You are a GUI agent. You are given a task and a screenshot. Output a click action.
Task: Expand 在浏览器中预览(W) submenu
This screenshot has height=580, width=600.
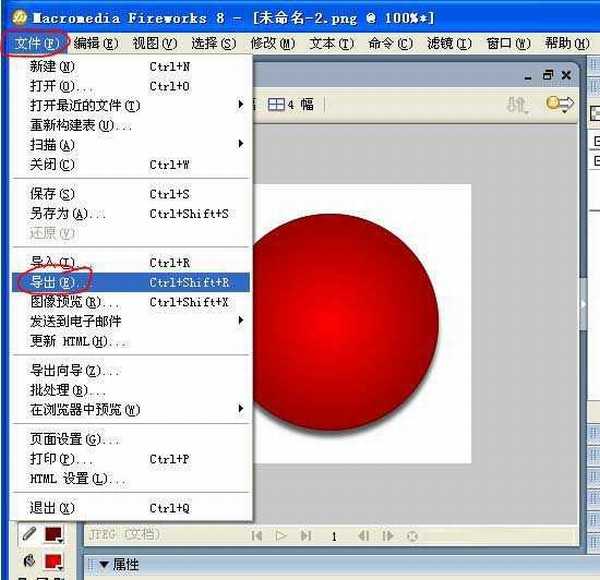131,409
